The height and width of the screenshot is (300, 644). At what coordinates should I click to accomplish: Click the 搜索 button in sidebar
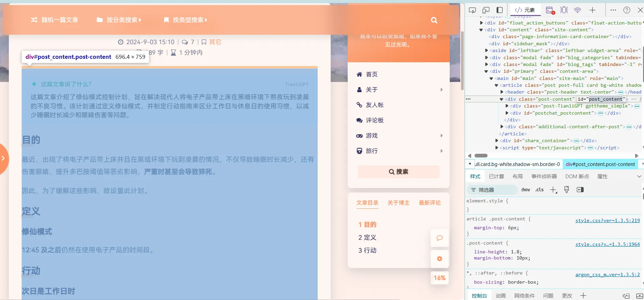click(398, 171)
